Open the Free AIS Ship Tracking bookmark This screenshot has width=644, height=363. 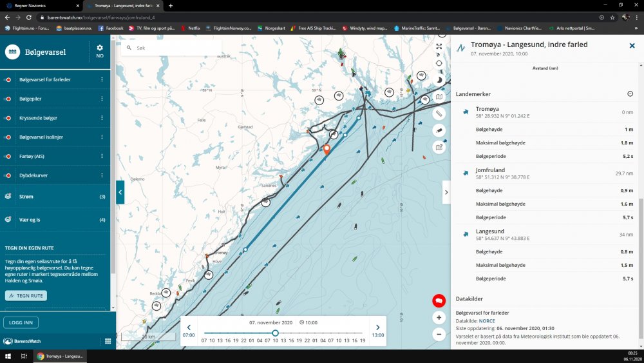tap(313, 28)
